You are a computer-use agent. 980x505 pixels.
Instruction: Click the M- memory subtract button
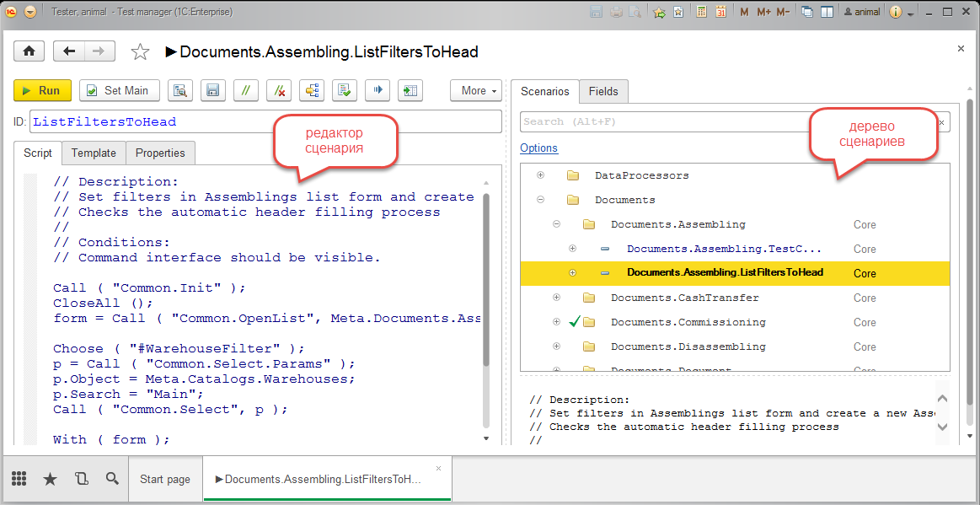[783, 12]
